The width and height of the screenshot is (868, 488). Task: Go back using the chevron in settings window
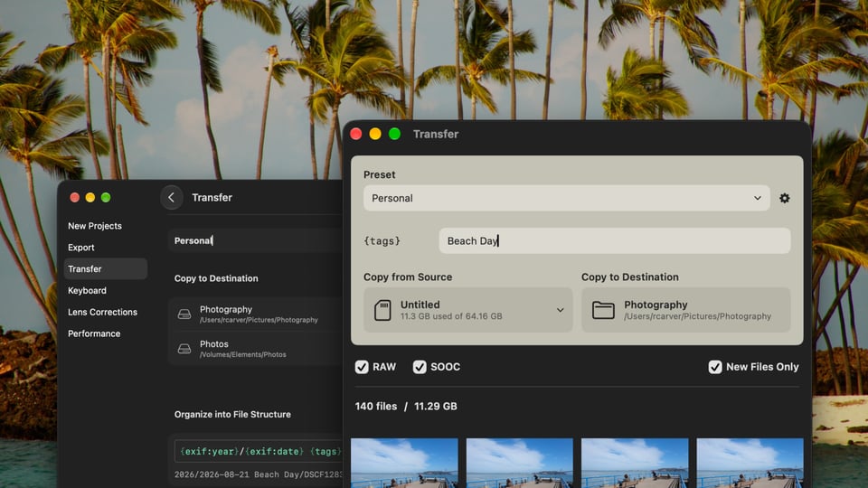click(x=172, y=198)
